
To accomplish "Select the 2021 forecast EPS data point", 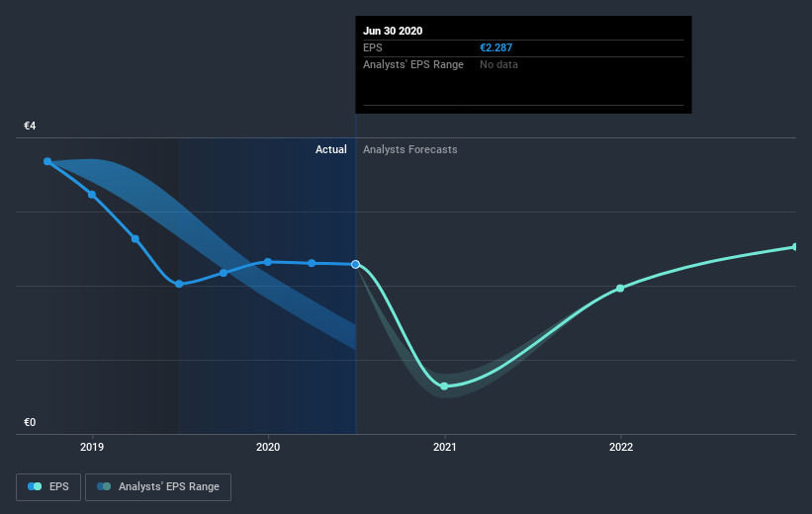I will (444, 386).
